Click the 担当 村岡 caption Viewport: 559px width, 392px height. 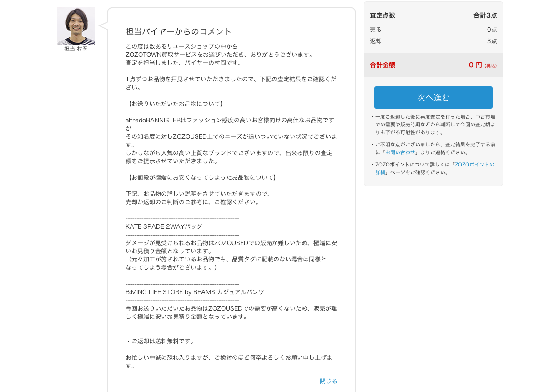pyautogui.click(x=76, y=49)
